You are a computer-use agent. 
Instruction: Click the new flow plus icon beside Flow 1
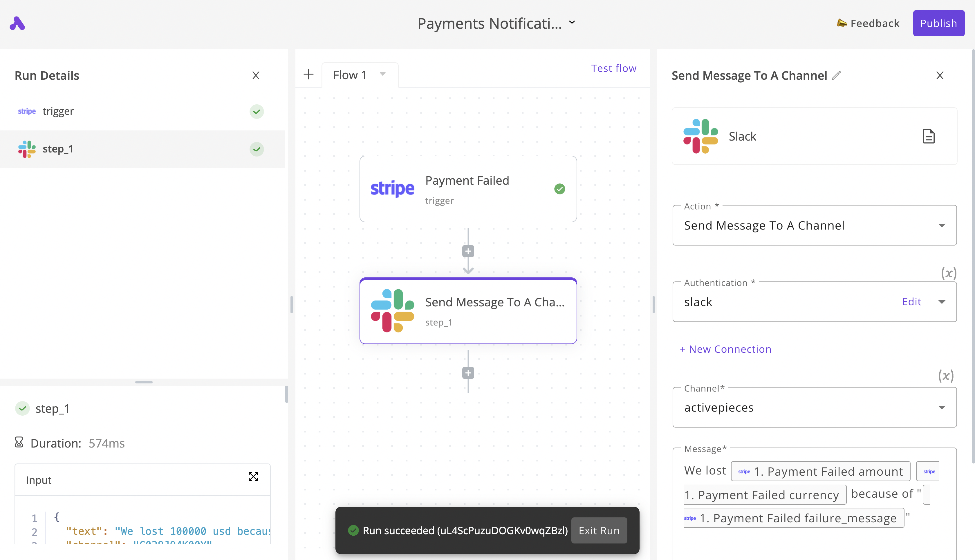308,74
